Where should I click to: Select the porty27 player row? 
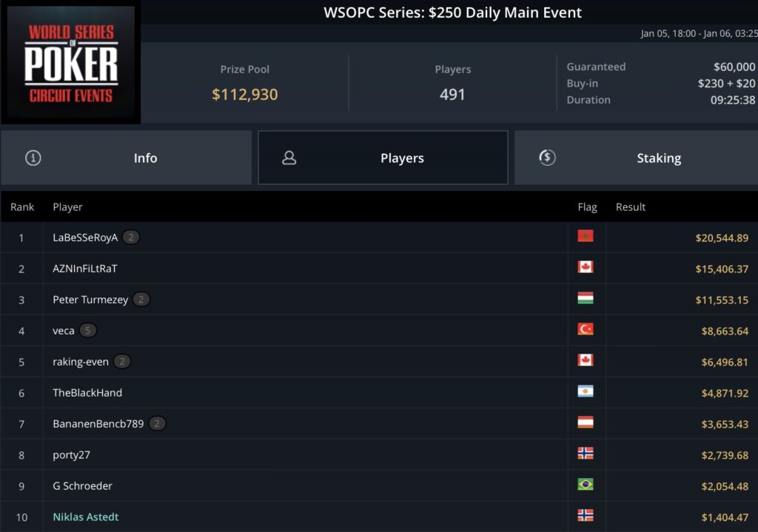pos(379,455)
